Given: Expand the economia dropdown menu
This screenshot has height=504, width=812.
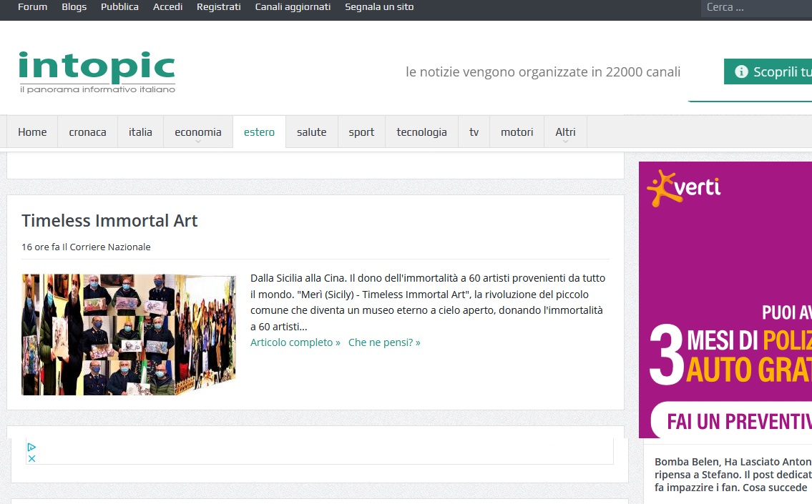Looking at the screenshot, I should (x=198, y=132).
